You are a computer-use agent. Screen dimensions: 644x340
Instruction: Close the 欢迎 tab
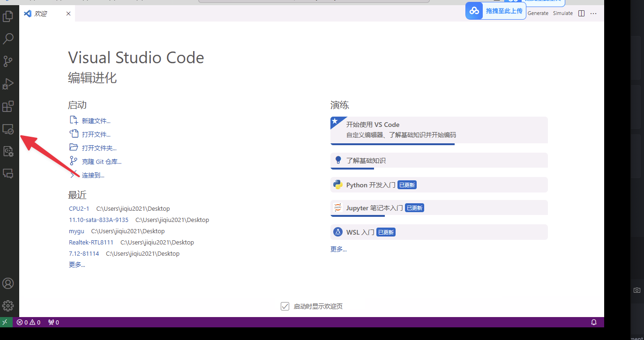(68, 14)
